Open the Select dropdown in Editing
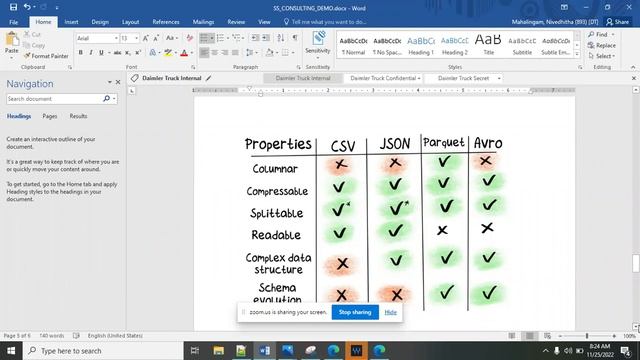This screenshot has width=640, height=360. pyautogui.click(x=602, y=56)
